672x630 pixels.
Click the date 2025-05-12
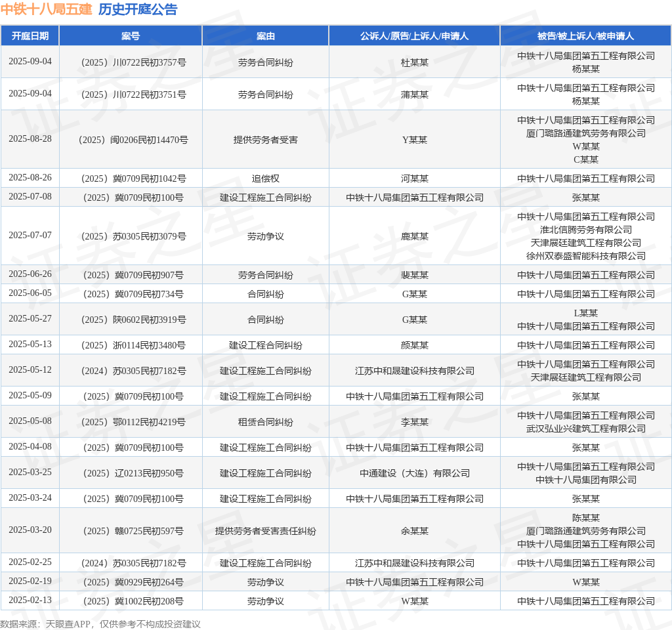(x=30, y=370)
